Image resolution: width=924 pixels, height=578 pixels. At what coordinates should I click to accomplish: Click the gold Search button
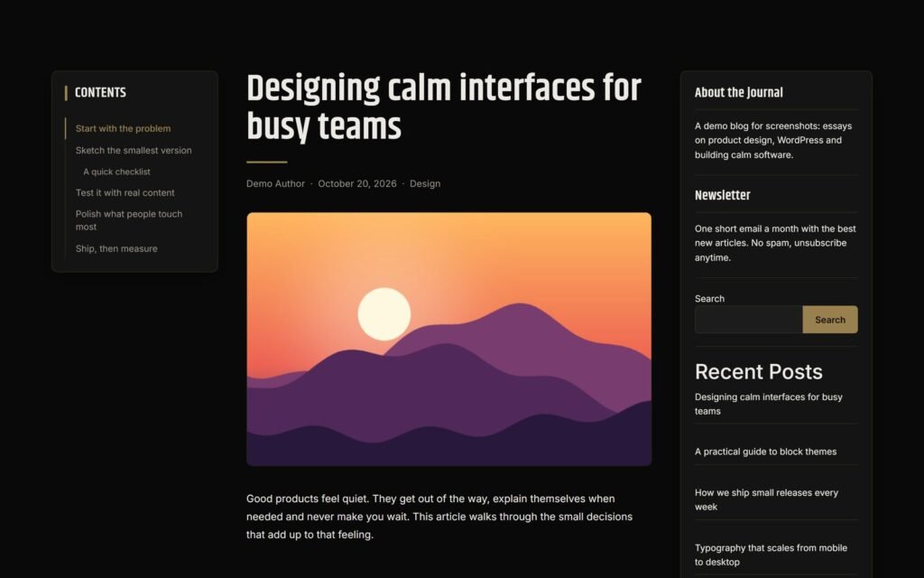coord(830,320)
